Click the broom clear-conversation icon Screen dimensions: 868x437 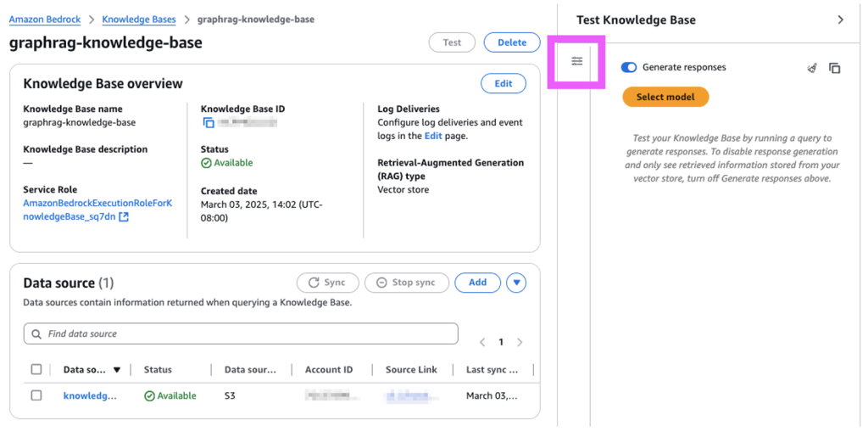tap(812, 68)
